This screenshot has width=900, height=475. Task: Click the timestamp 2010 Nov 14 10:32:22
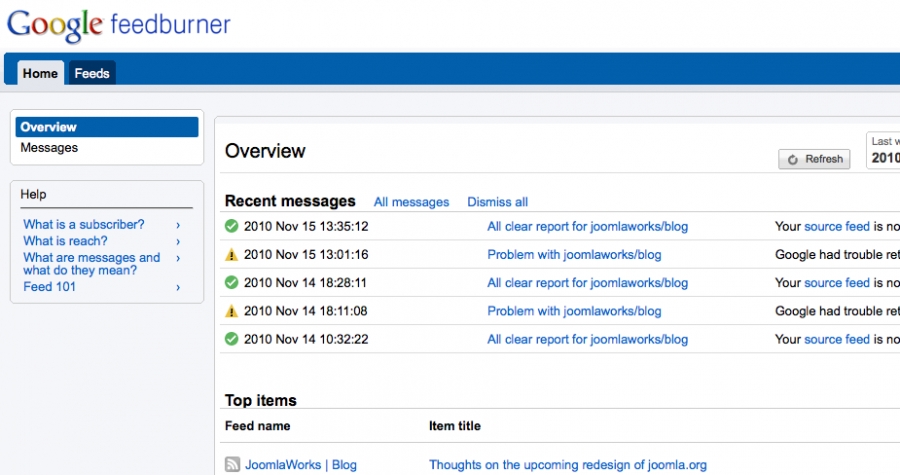point(306,339)
